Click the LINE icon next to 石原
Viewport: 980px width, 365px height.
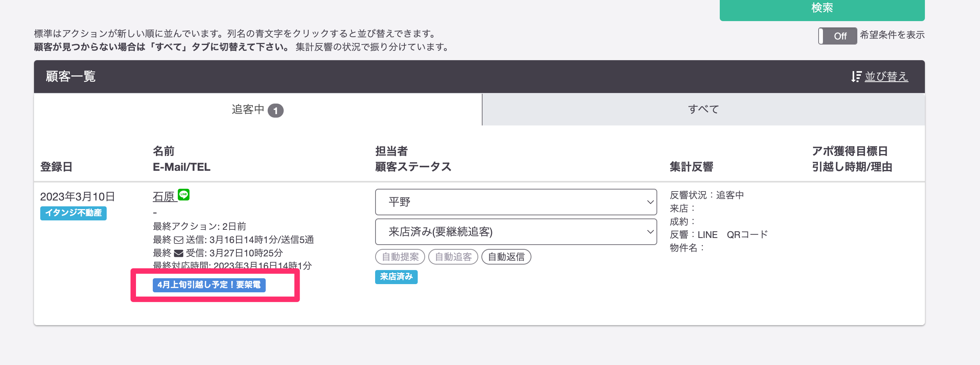(184, 195)
